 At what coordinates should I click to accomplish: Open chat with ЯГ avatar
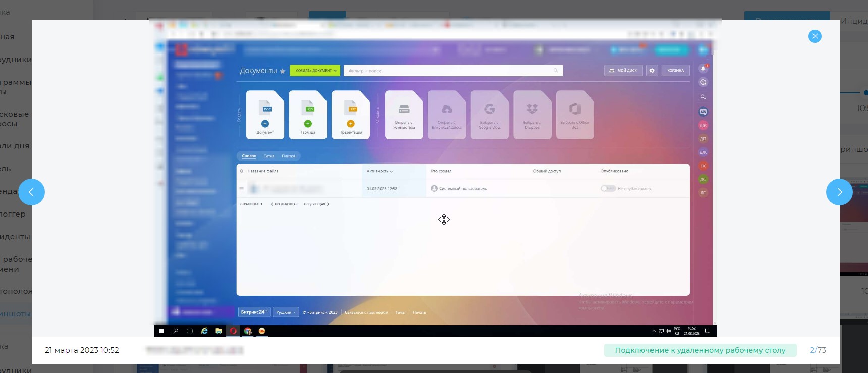(703, 193)
